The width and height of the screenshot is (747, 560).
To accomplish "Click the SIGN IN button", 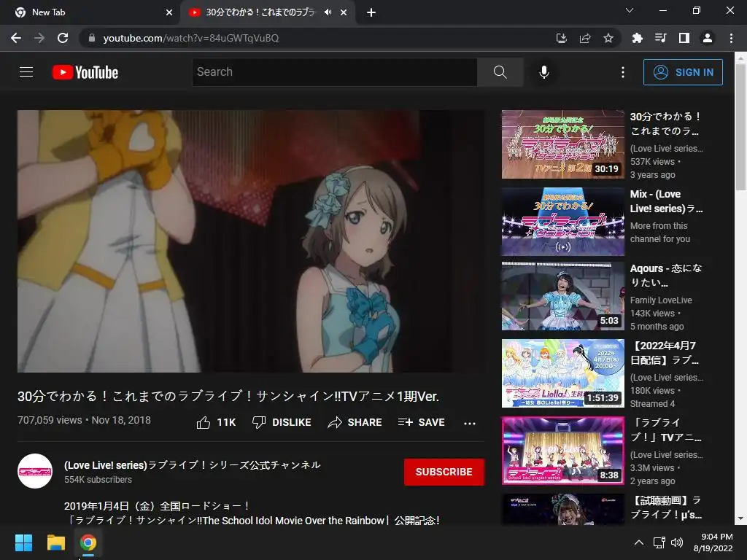I will pos(683,72).
